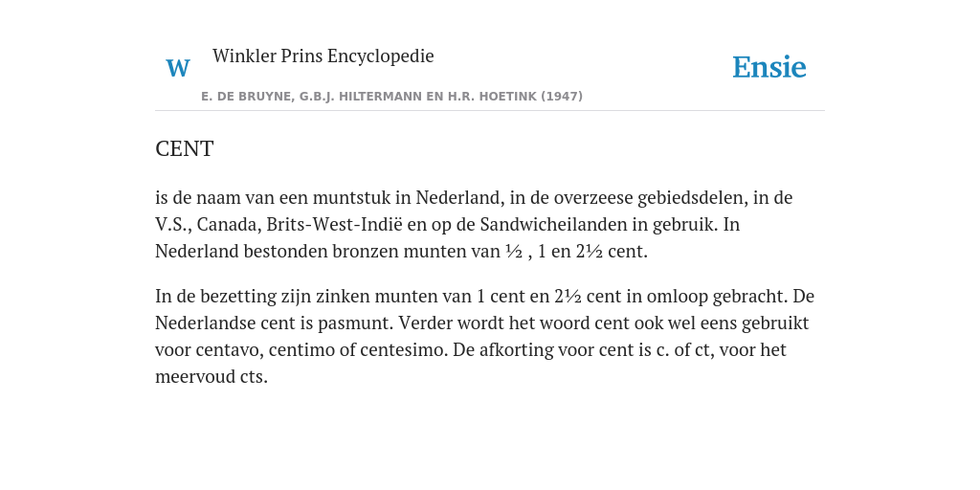Screen dimensions: 980x490
Task: Click the horizontal divider below the header
Action: point(490,111)
